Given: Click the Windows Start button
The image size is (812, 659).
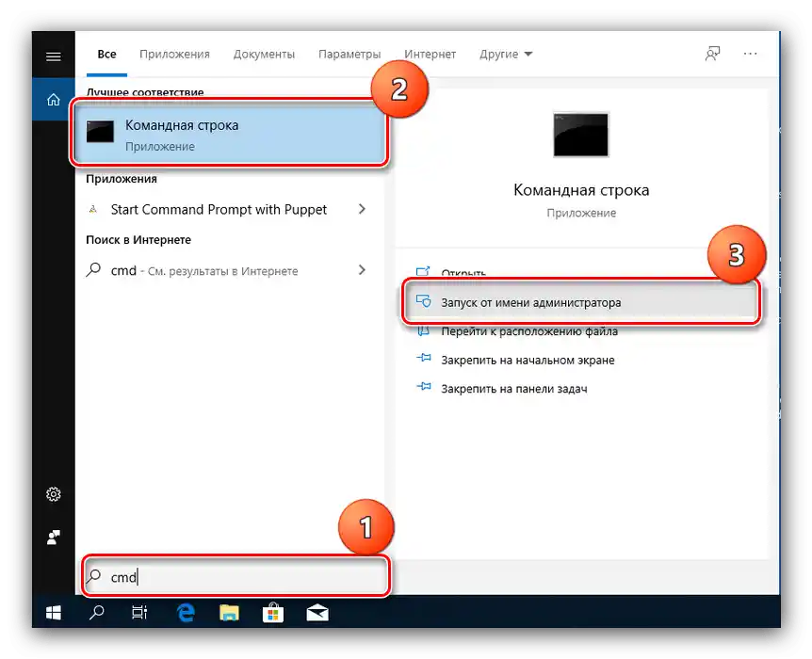Looking at the screenshot, I should (54, 613).
